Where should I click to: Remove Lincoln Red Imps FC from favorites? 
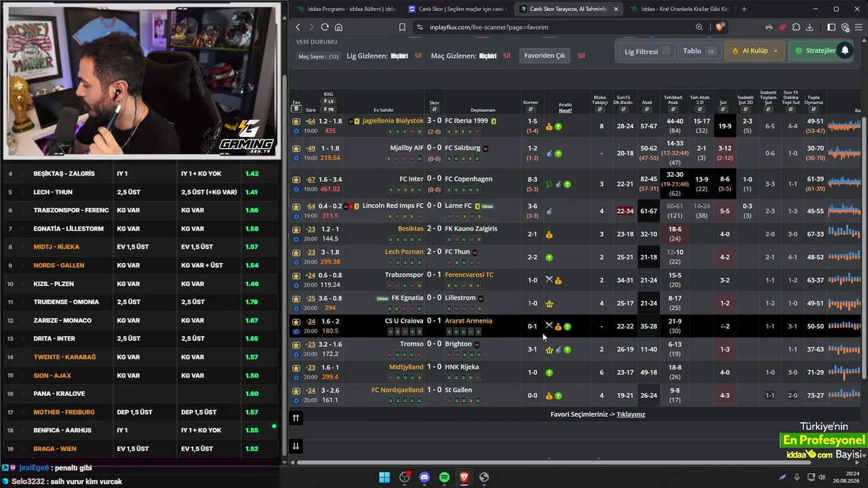point(296,206)
